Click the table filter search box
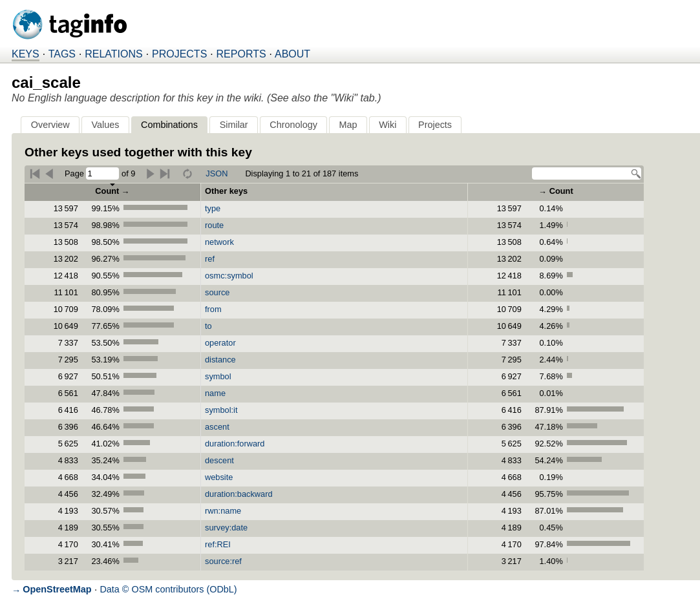 pos(580,173)
